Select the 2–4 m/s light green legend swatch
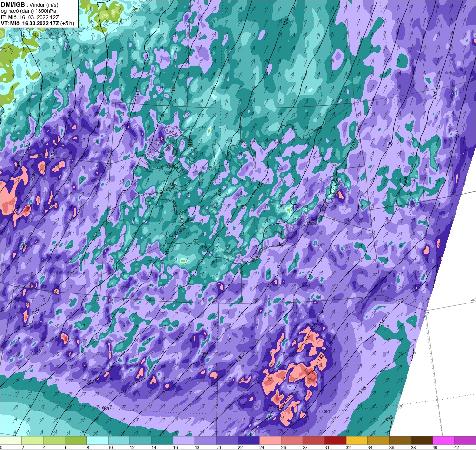 32,440
